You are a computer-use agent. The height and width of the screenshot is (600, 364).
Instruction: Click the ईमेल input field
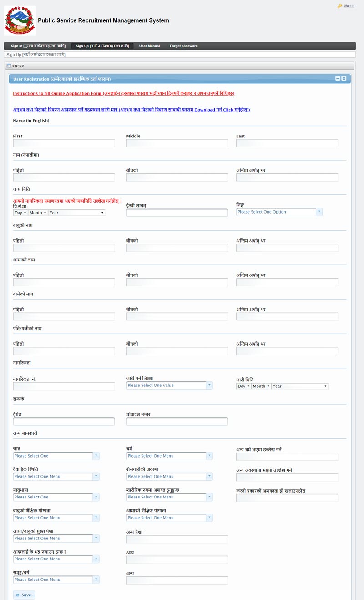coord(64,422)
